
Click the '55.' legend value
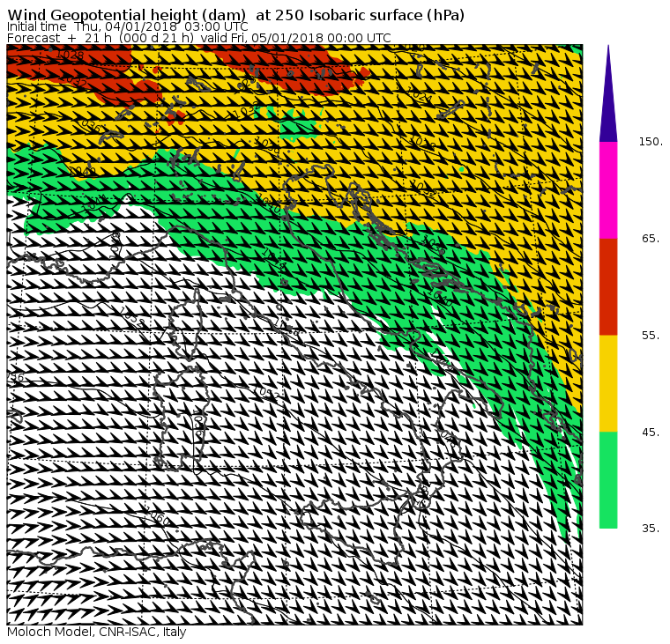(x=651, y=336)
